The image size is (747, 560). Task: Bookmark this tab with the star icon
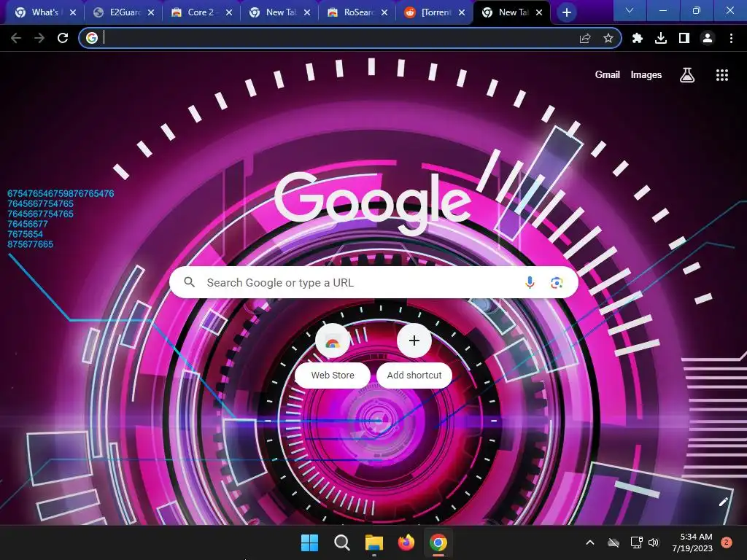point(608,38)
